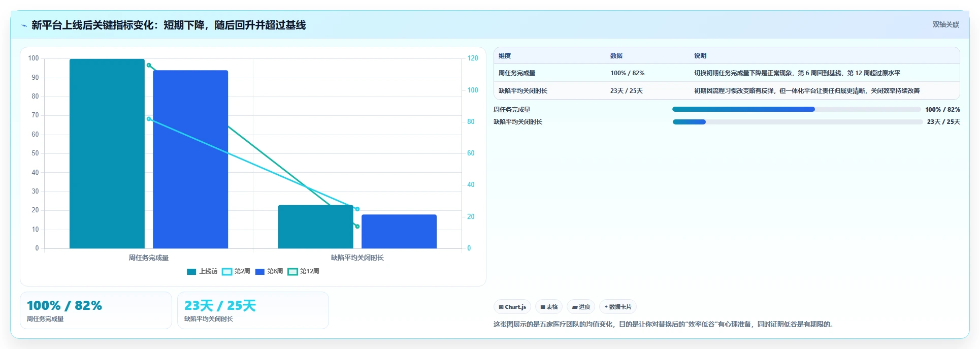Click the 缺陷平均关闭时长 x-axis label

coord(357,258)
